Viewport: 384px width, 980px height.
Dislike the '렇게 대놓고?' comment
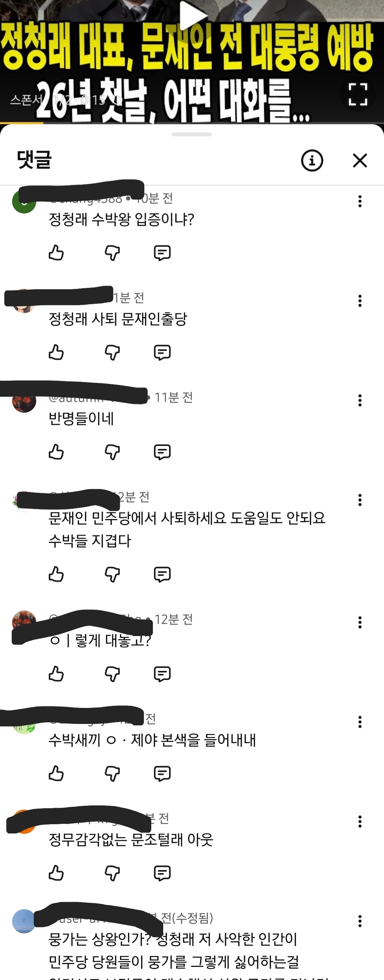pos(112,674)
